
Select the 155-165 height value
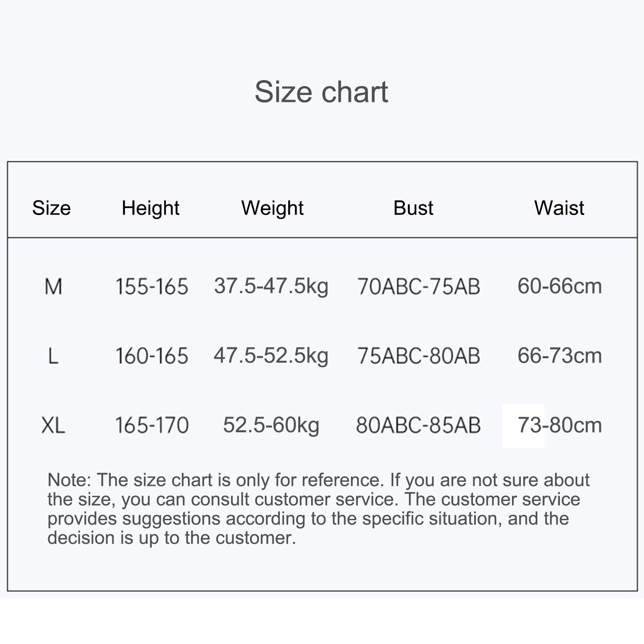pos(152,287)
